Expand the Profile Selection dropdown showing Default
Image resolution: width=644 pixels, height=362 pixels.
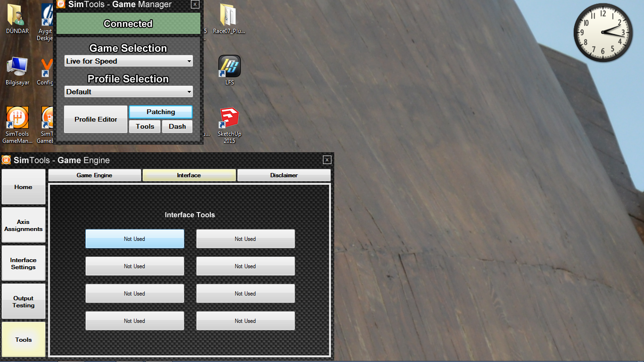(x=129, y=91)
